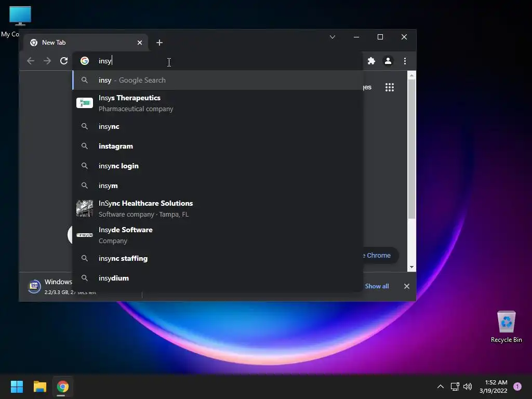
Task: Click the volume speaker tray icon
Action: tap(468, 387)
